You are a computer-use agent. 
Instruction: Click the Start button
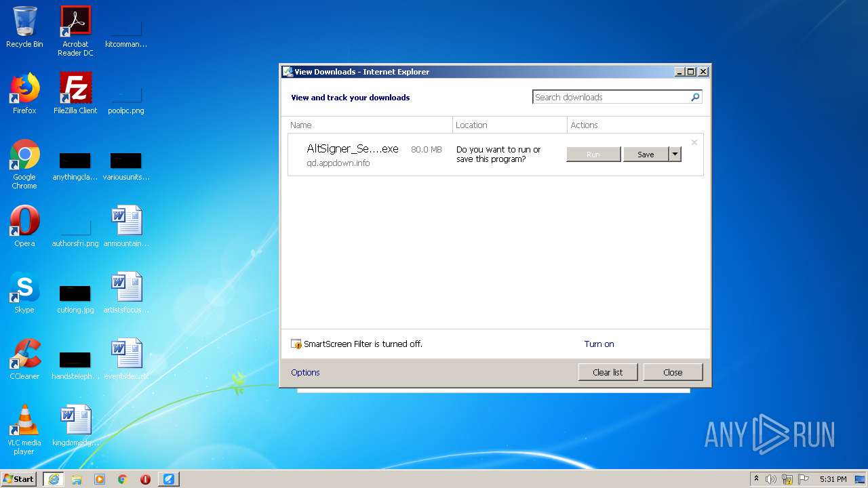(x=19, y=479)
